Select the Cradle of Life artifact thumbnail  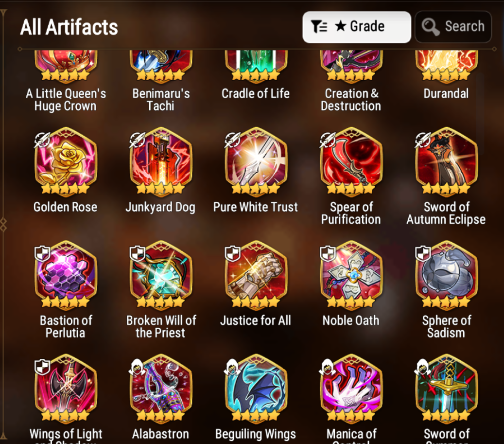pyautogui.click(x=256, y=66)
